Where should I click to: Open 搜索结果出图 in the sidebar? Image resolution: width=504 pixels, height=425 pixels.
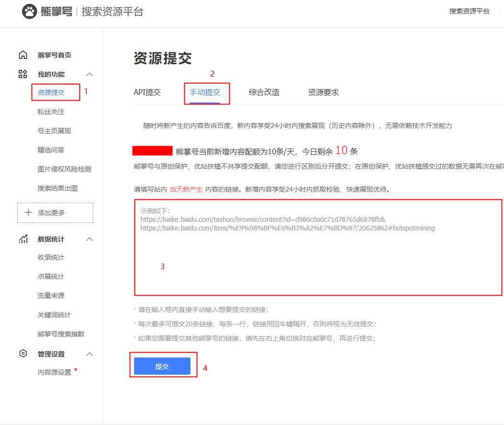(57, 188)
